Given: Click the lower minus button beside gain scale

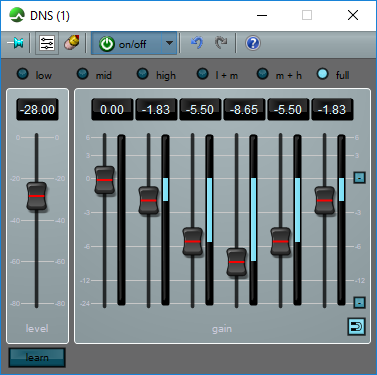Looking at the screenshot, I should pos(359,303).
